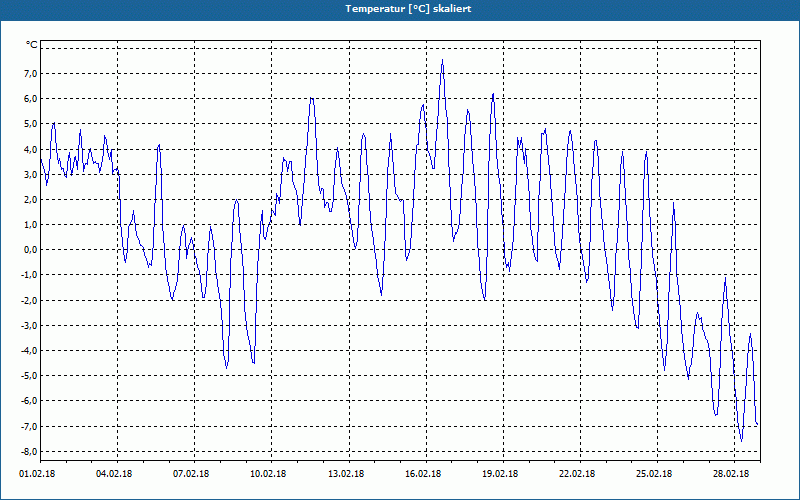The image size is (800, 500).
Task: Click the 1,0 y-axis label
Action: click(x=31, y=224)
